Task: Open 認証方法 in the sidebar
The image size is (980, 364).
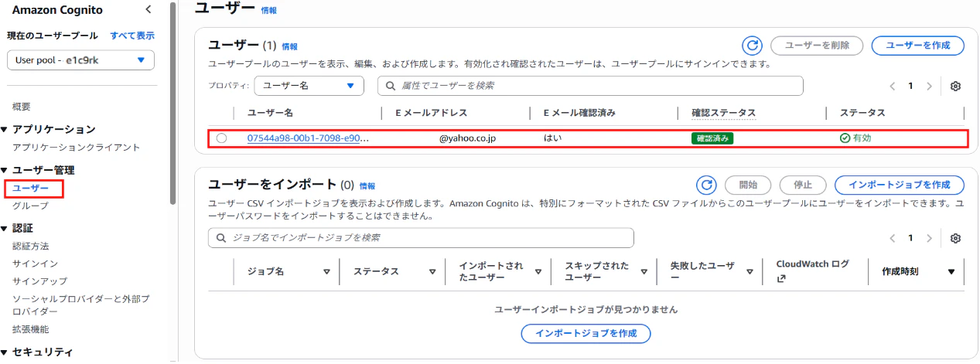Action: [31, 246]
